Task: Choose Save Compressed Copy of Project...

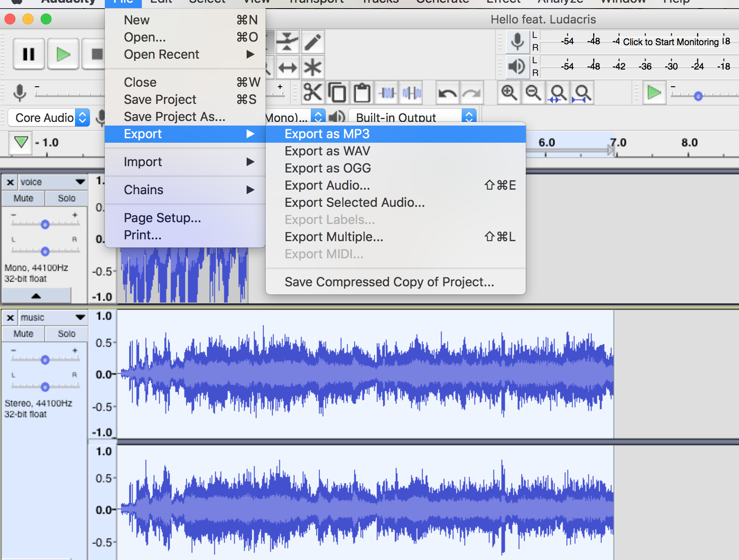Action: 396,282
